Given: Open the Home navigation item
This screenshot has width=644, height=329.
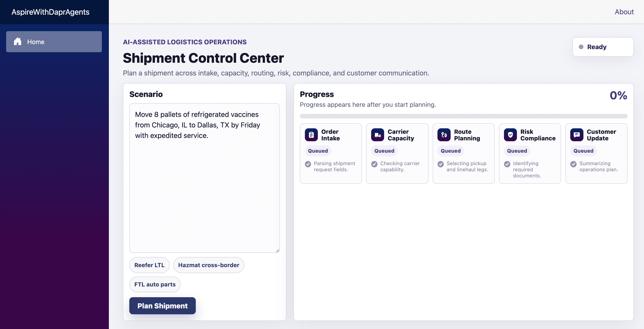Looking at the screenshot, I should (x=54, y=42).
